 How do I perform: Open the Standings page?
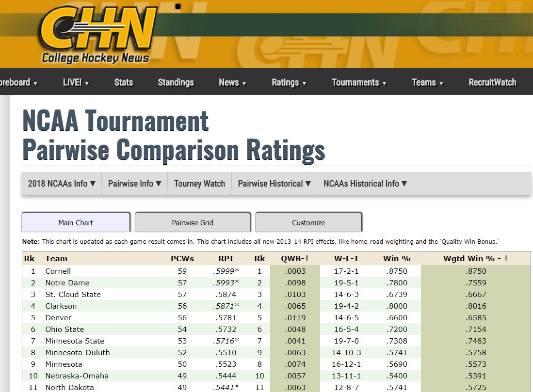click(176, 82)
